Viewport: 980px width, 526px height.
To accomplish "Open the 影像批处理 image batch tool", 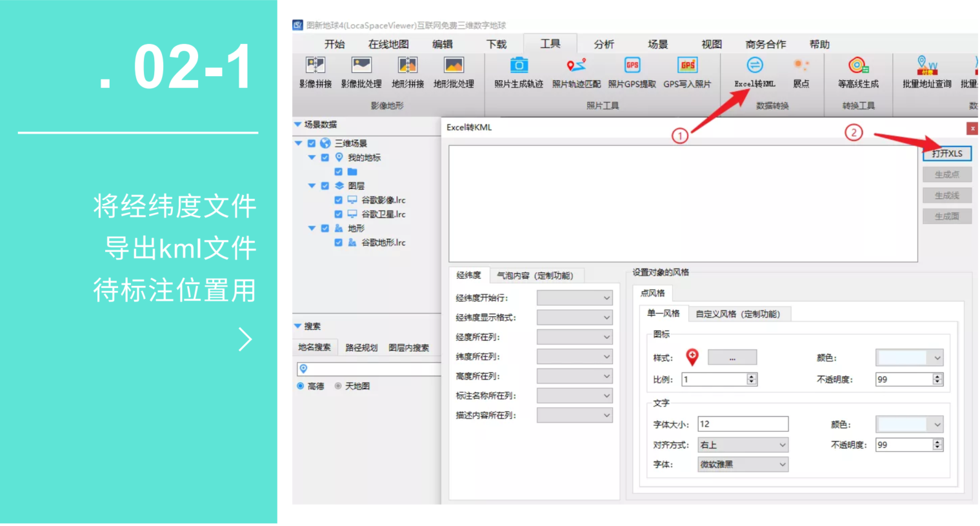I will pyautogui.click(x=361, y=72).
